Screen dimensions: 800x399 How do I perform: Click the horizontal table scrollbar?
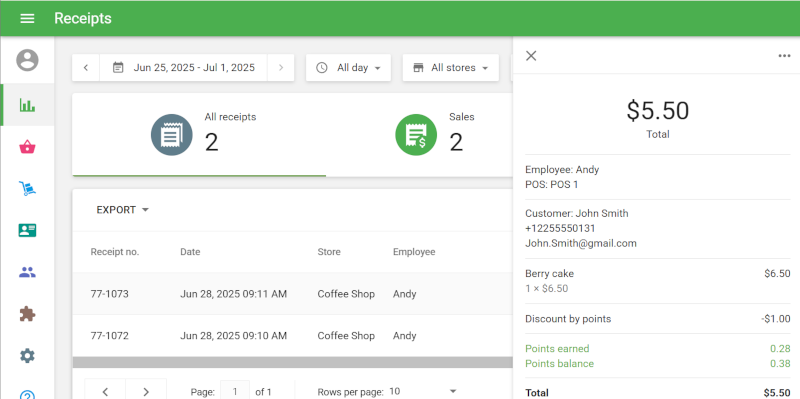click(x=292, y=362)
